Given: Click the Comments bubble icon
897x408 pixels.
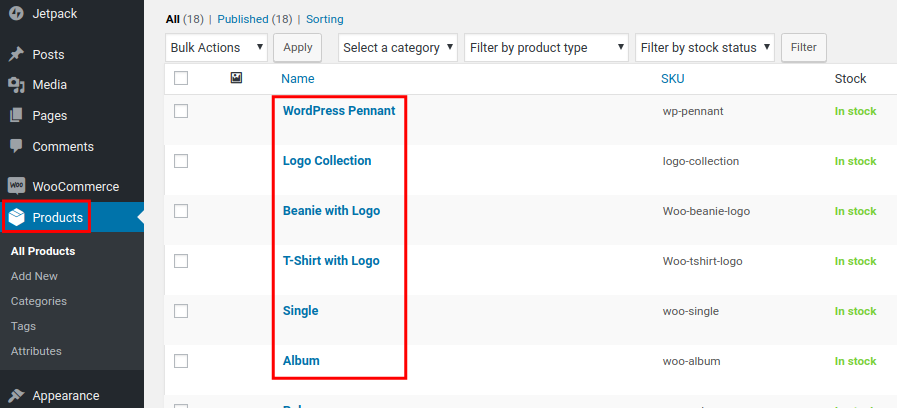Looking at the screenshot, I should pyautogui.click(x=16, y=146).
